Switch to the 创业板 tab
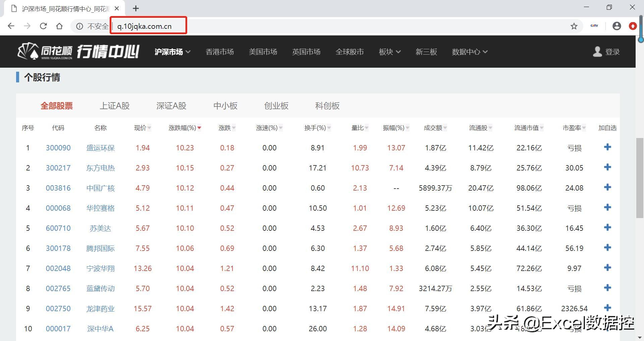 (x=276, y=106)
